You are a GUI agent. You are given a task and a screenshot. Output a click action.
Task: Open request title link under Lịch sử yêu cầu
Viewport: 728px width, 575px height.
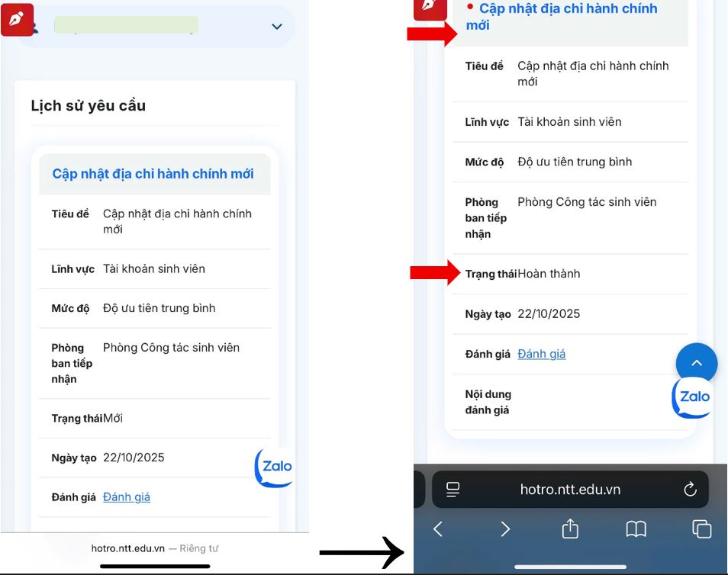153,174
